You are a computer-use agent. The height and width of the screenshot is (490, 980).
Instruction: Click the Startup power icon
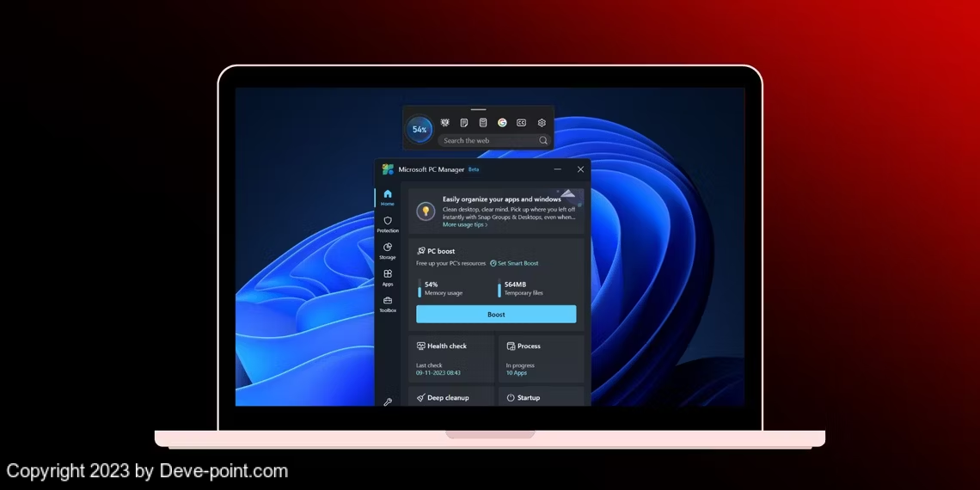(x=511, y=397)
